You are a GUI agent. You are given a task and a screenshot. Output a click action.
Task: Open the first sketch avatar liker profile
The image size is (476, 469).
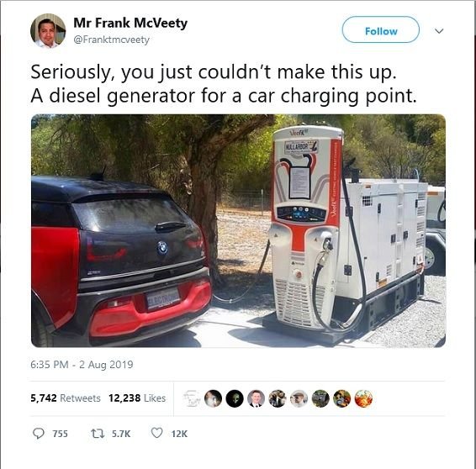point(192,398)
